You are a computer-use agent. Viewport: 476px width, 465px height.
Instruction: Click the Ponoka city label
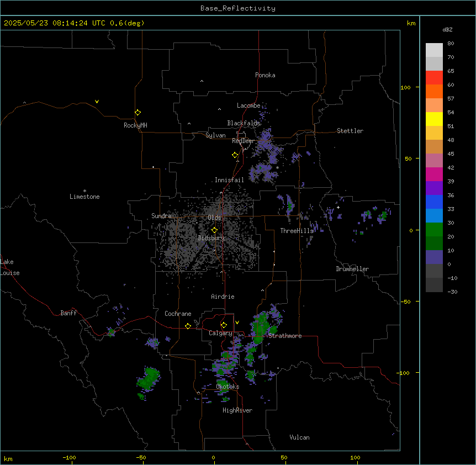265,75
